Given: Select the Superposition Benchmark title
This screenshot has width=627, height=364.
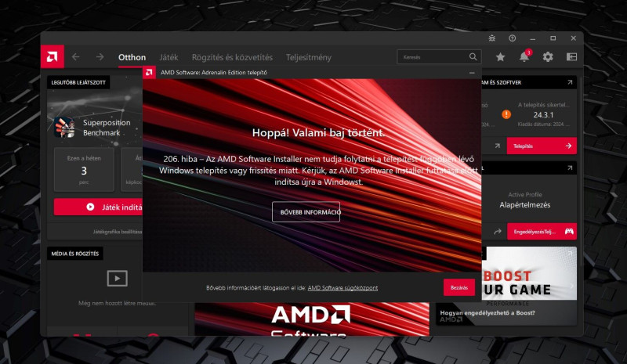Looking at the screenshot, I should (x=107, y=128).
